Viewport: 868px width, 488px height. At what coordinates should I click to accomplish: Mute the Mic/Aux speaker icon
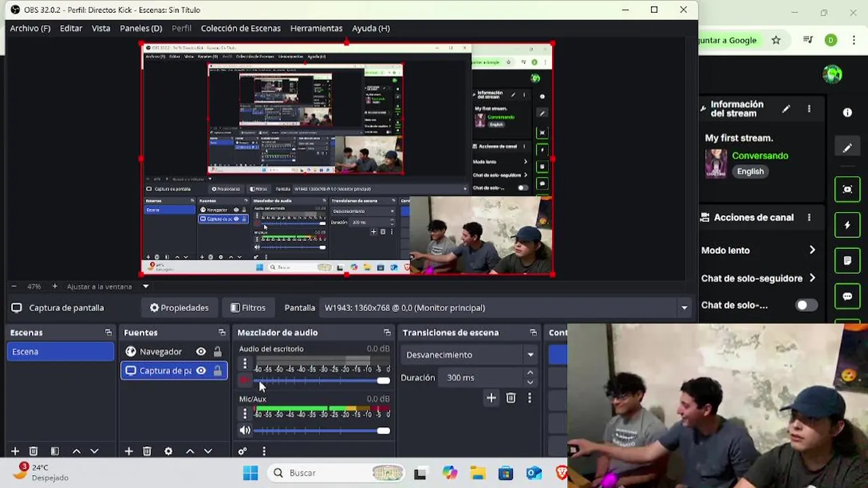pyautogui.click(x=245, y=430)
